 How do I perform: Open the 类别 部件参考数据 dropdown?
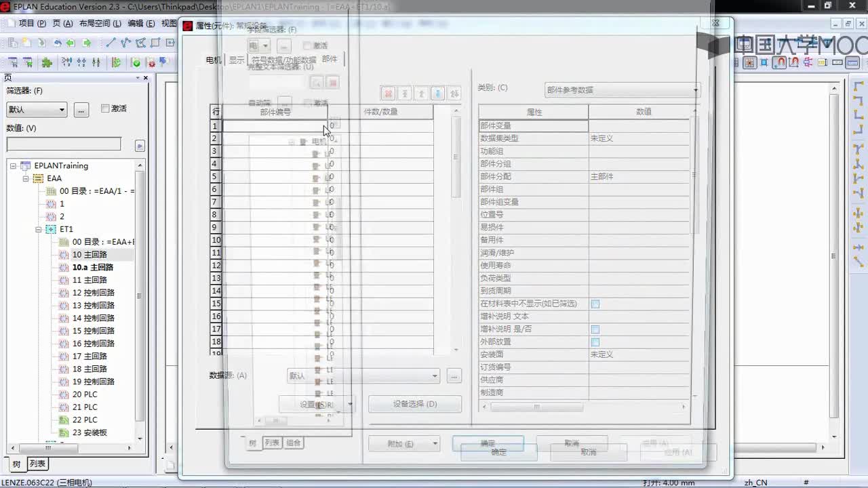[x=623, y=89]
